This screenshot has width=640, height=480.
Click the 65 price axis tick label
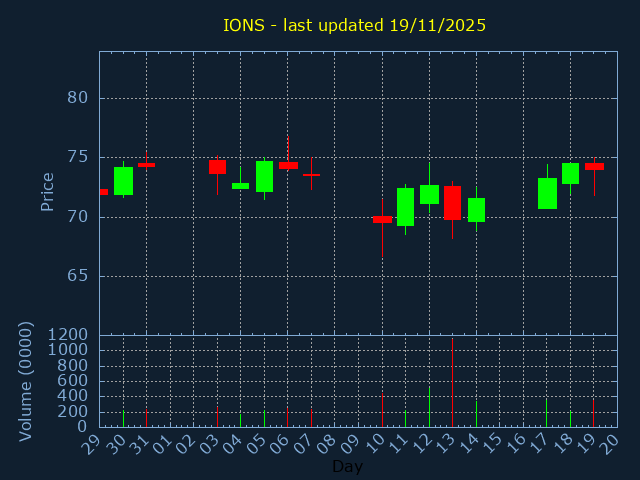point(78,276)
